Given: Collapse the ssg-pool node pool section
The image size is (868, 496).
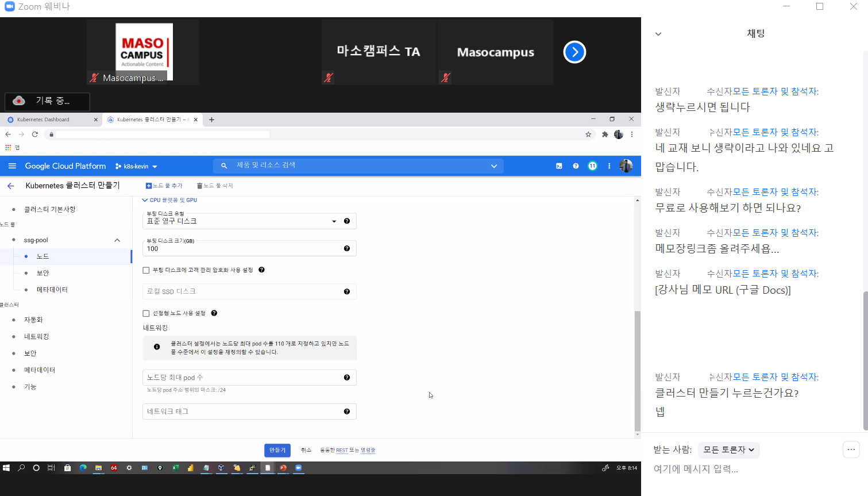Looking at the screenshot, I should coord(117,240).
